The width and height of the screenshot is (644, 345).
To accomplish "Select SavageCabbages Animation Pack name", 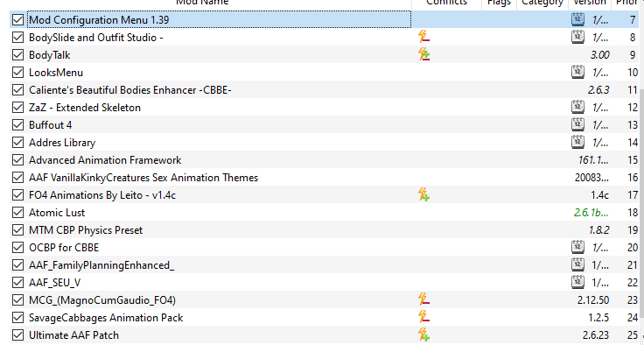I will [x=106, y=318].
